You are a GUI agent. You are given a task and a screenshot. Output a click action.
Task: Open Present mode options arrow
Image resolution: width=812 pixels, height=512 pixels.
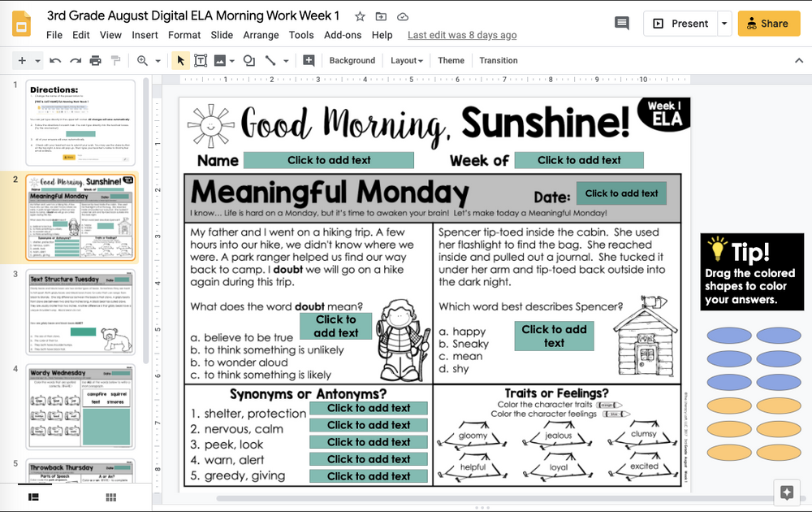(723, 24)
